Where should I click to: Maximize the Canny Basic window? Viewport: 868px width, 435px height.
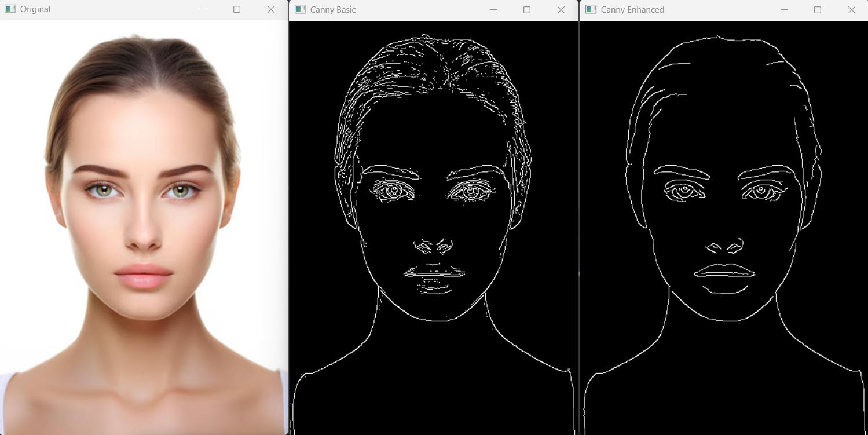[x=527, y=10]
